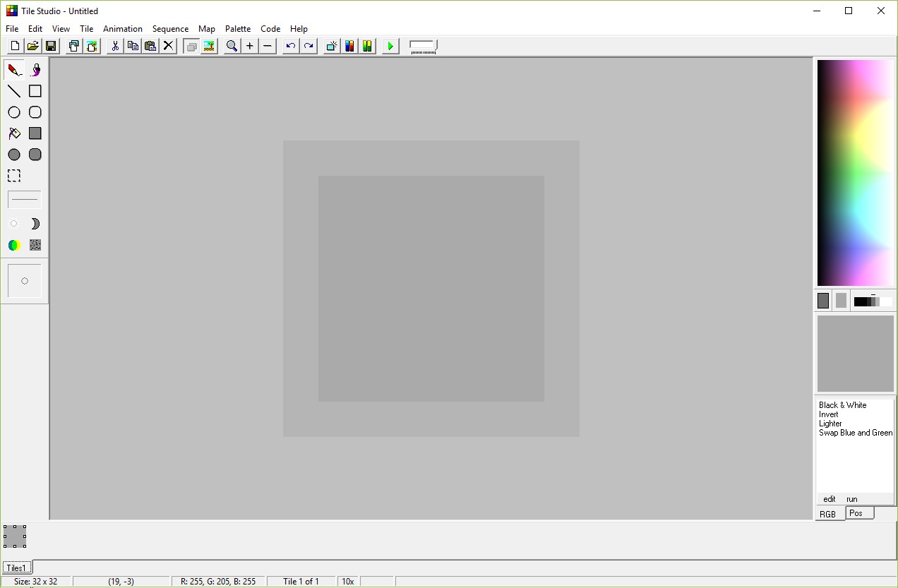Pick the Flood Fill bucket tool

pos(13,133)
